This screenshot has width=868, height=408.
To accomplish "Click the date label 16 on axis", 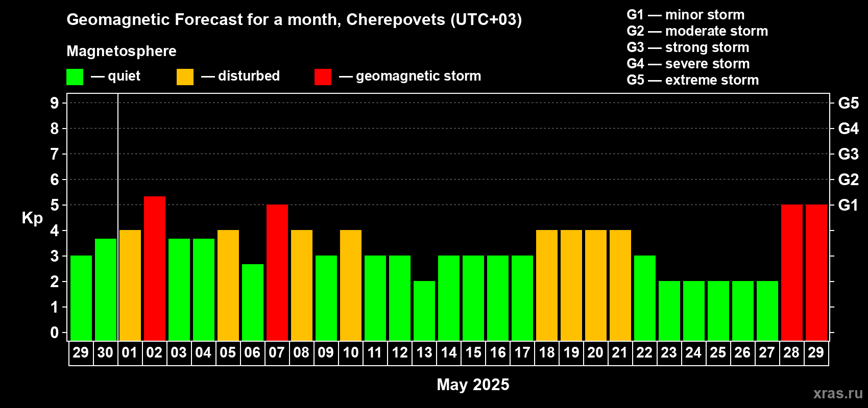I will pyautogui.click(x=497, y=352).
